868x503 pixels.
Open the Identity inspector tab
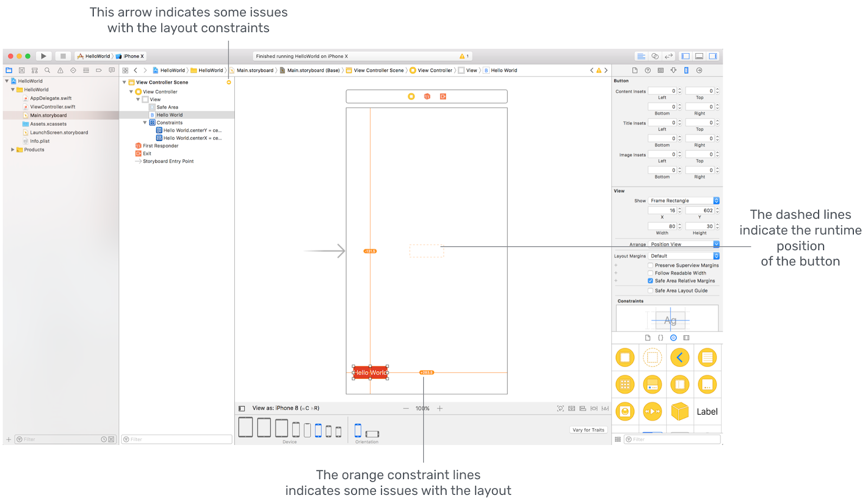[660, 70]
